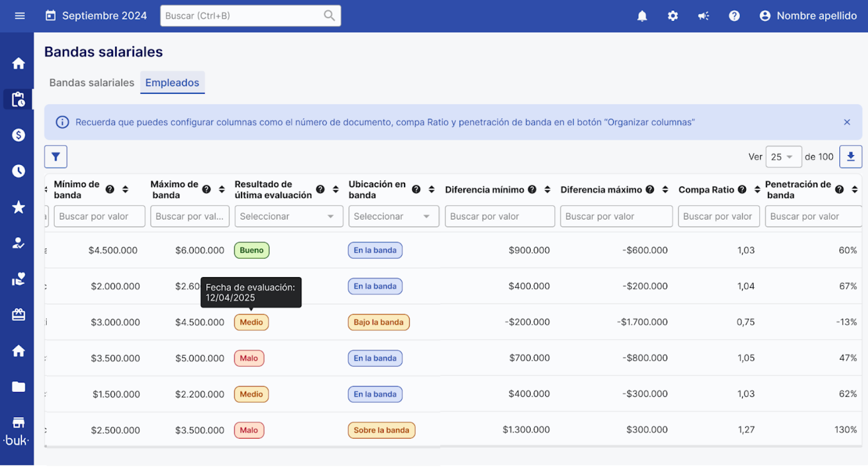
Task: Switch to Bandas salariales tab
Action: 92,82
